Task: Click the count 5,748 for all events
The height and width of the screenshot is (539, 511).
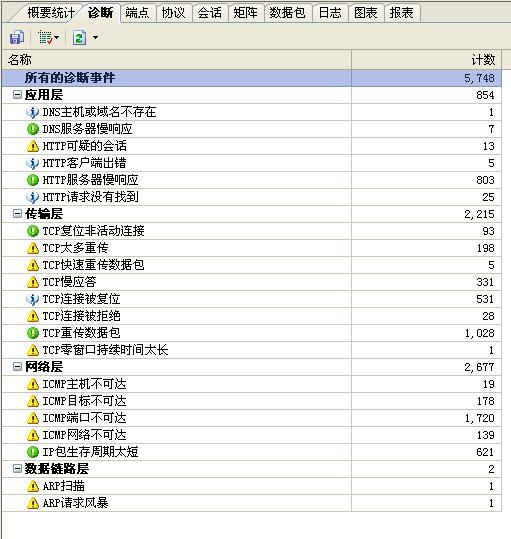Action: pos(479,78)
